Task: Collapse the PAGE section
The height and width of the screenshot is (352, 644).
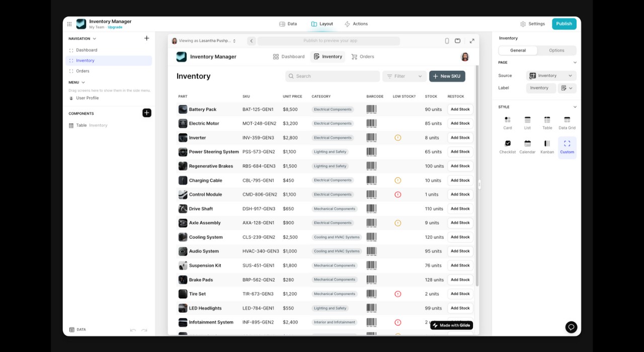Action: (x=575, y=63)
